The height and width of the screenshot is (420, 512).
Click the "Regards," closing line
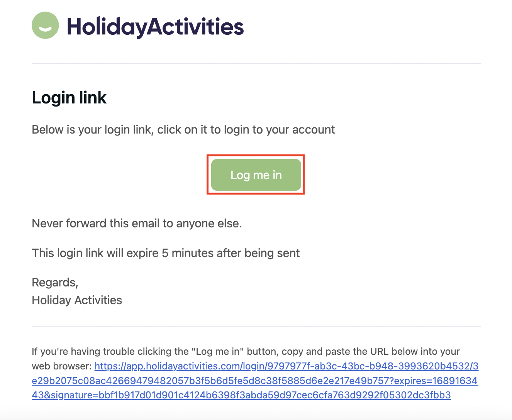(x=55, y=283)
